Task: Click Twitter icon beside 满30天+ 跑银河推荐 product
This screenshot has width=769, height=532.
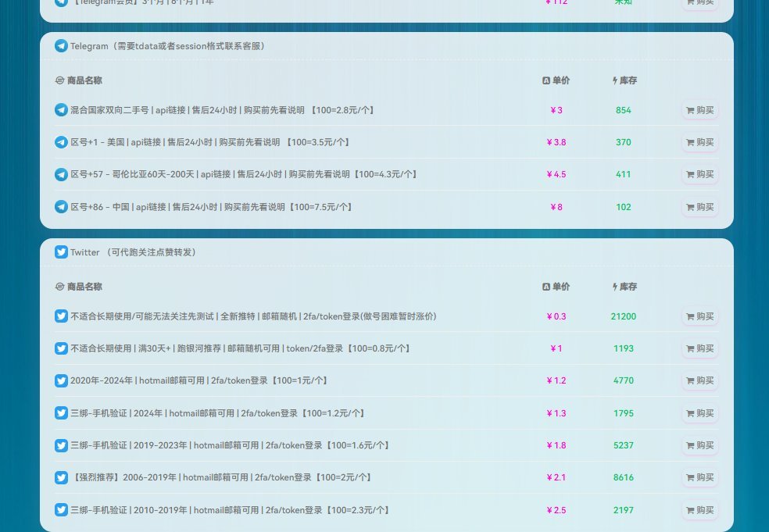Action: coord(61,348)
